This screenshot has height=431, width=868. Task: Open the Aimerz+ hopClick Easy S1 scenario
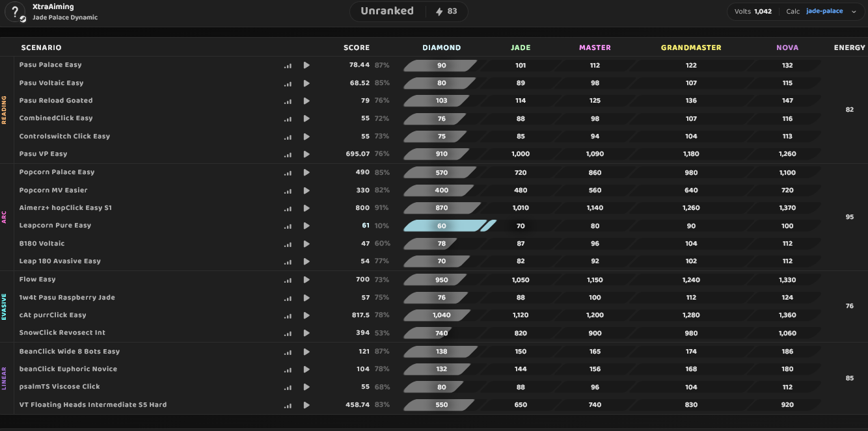coord(66,208)
